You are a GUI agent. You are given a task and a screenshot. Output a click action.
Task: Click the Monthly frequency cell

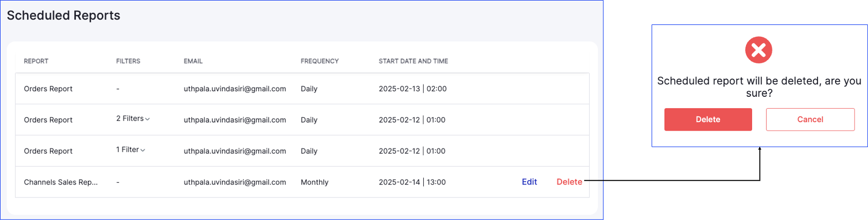[x=314, y=182]
